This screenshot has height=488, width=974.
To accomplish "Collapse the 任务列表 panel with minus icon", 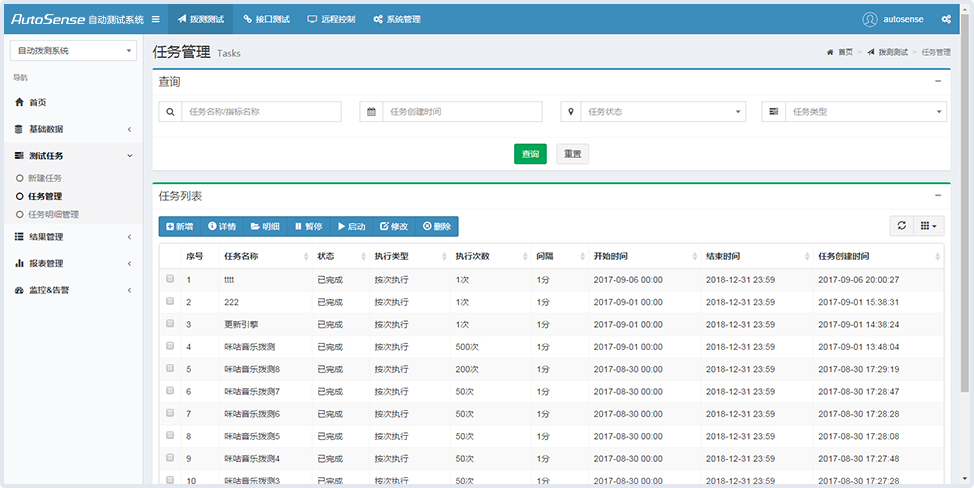I will tap(938, 196).
